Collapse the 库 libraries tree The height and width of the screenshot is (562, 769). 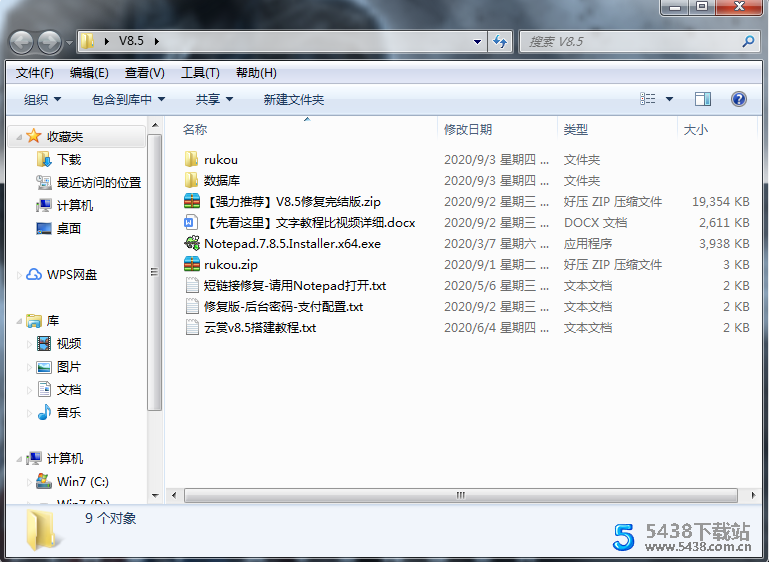[19, 321]
